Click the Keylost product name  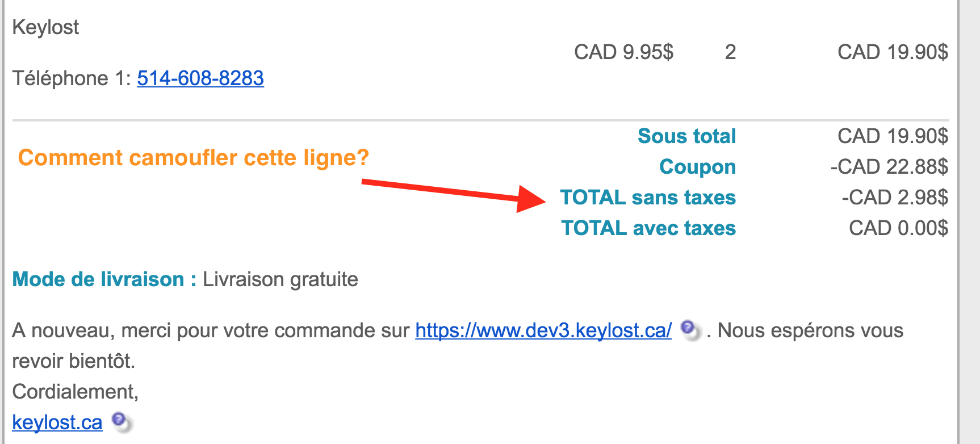pyautogui.click(x=45, y=27)
